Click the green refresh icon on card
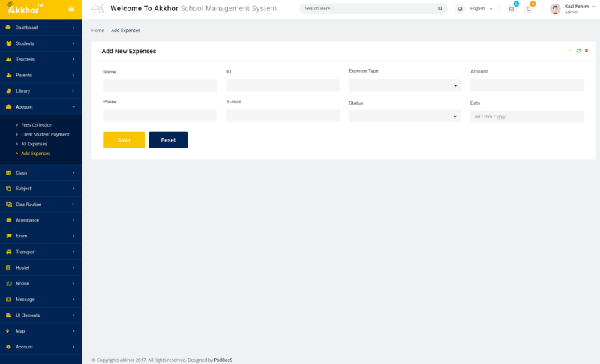Image resolution: width=600 pixels, height=364 pixels. (x=578, y=51)
